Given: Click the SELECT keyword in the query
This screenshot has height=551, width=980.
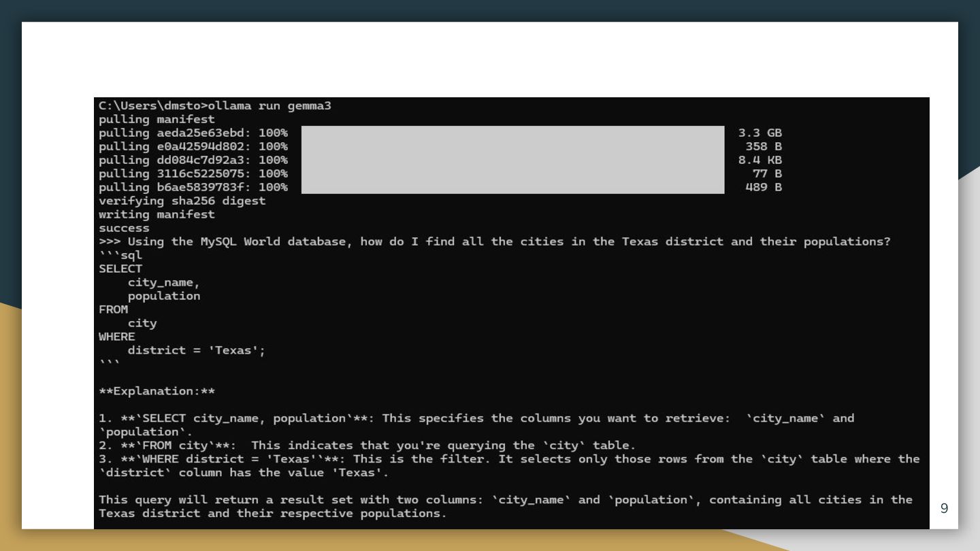Looking at the screenshot, I should [120, 269].
